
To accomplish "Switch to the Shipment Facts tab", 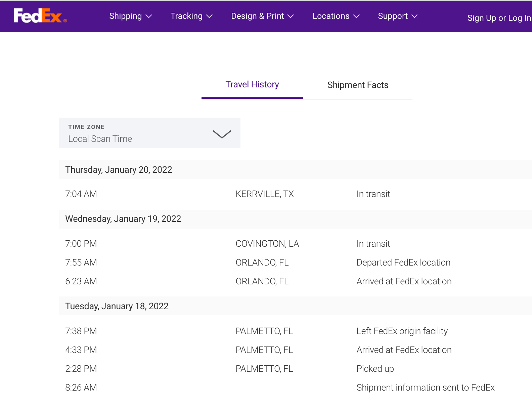I will point(358,85).
